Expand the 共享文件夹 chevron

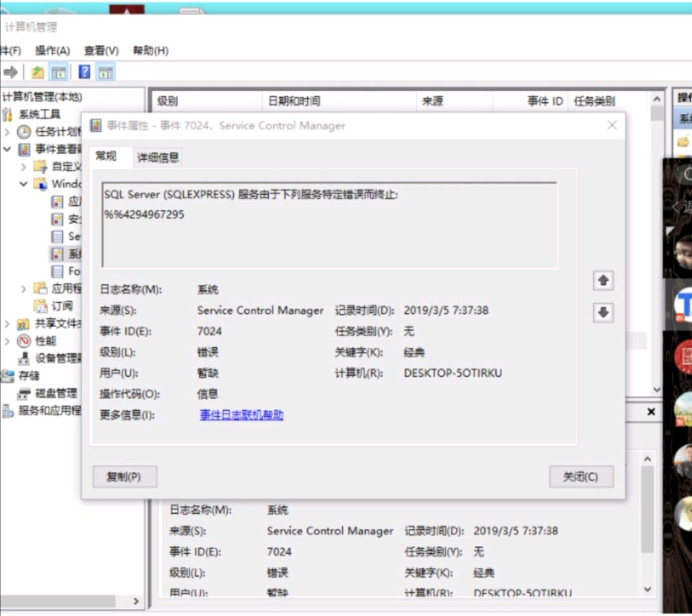7,324
